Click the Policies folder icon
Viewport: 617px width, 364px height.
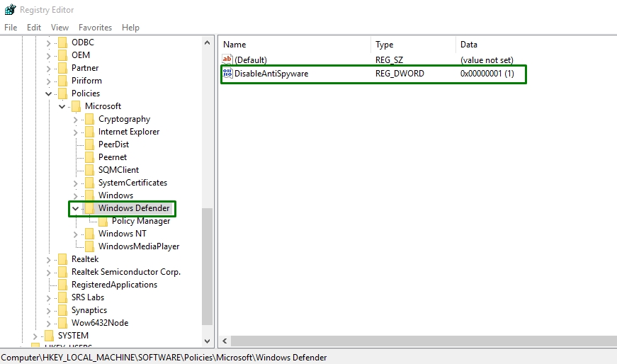point(62,93)
